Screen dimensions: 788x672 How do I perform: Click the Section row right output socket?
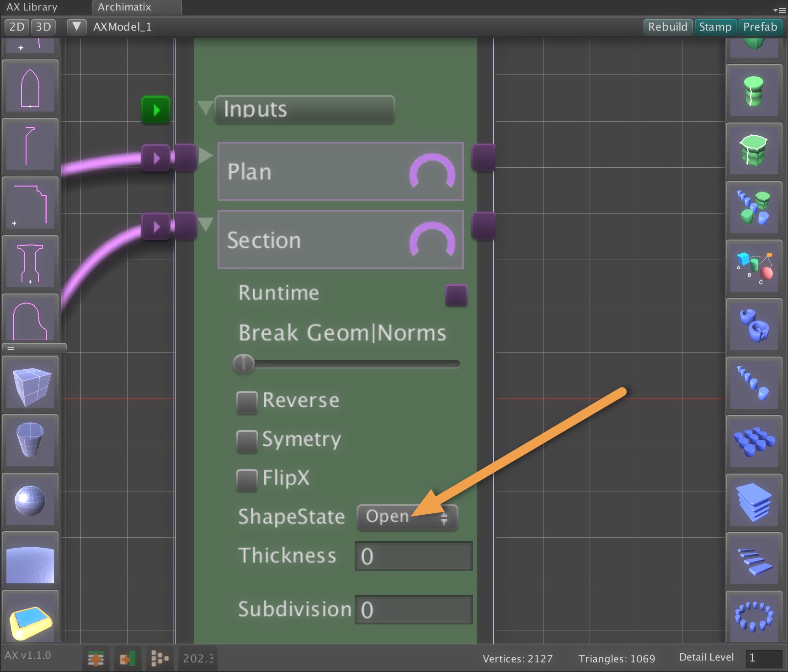pos(484,226)
